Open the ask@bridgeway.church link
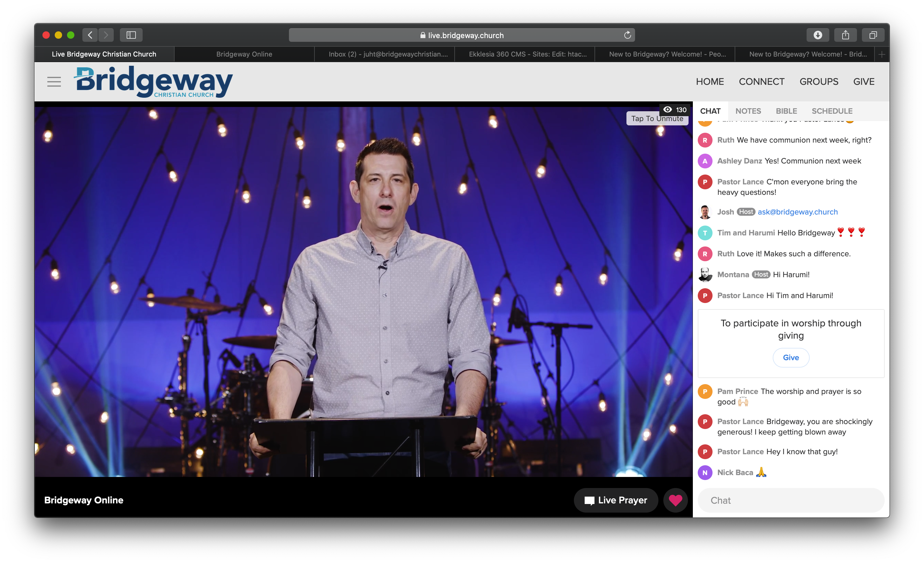The image size is (924, 563). tap(797, 212)
